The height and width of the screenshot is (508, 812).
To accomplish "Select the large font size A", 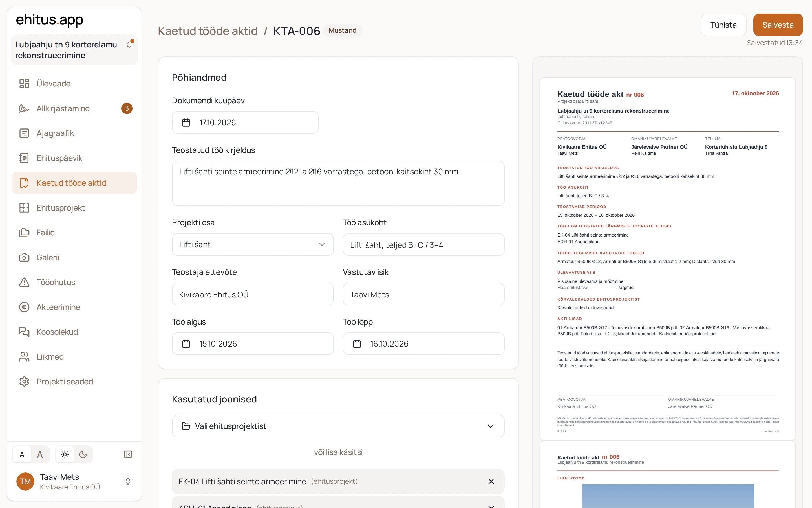I will [x=40, y=454].
